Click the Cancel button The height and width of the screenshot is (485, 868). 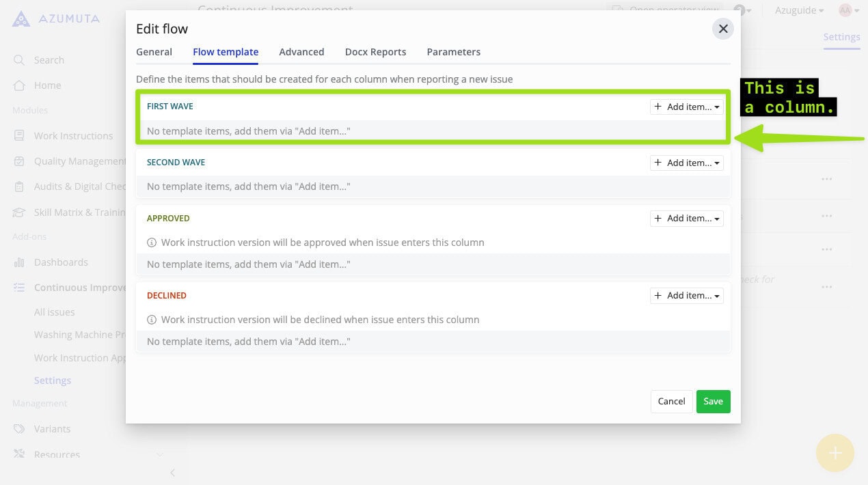671,402
